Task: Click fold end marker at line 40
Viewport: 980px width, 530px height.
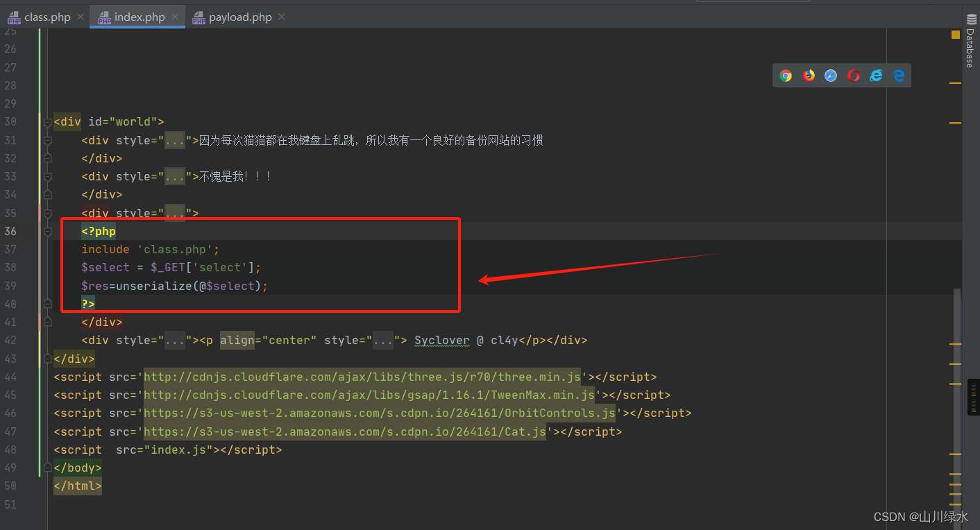Action: [x=47, y=304]
